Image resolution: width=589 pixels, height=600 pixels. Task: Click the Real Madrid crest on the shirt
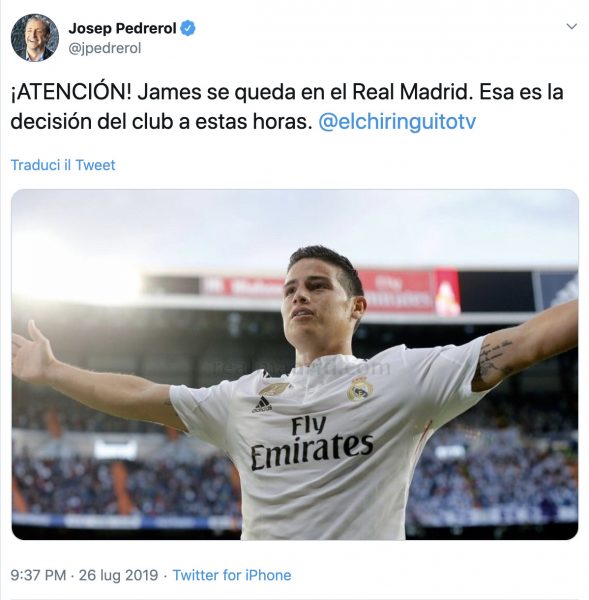[x=360, y=388]
